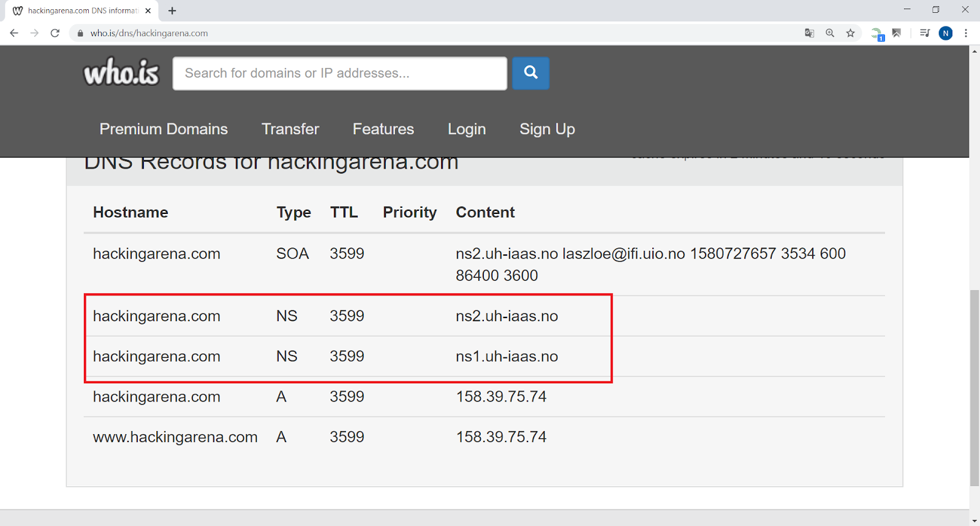Click the TTL 3599 in the ns1.uh-iaas.no row
Screen dimensions: 980x526
pos(347,356)
